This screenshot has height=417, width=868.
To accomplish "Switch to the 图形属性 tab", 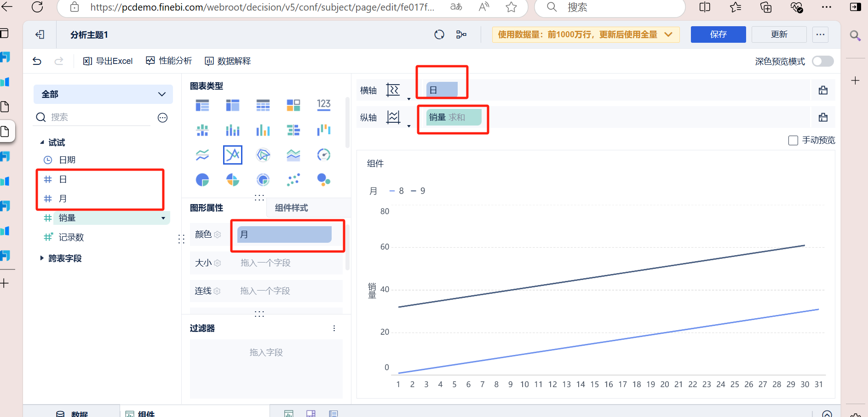I will point(207,208).
